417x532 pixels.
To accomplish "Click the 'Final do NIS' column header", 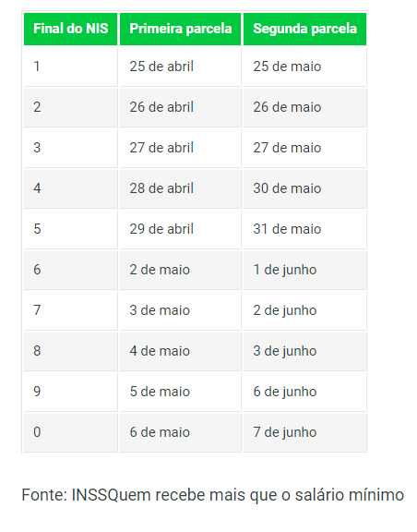I will [x=70, y=29].
